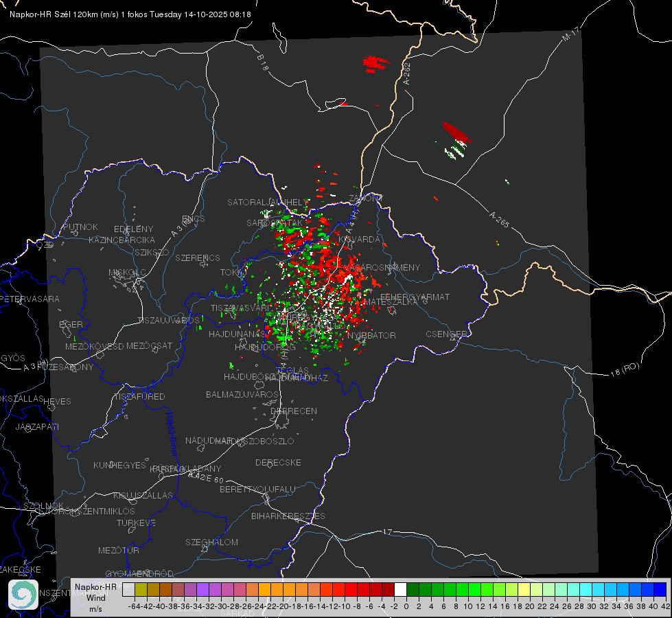This screenshot has width=672, height=618.
Task: Click the SZIKSZÓ city label
Action: point(152,252)
